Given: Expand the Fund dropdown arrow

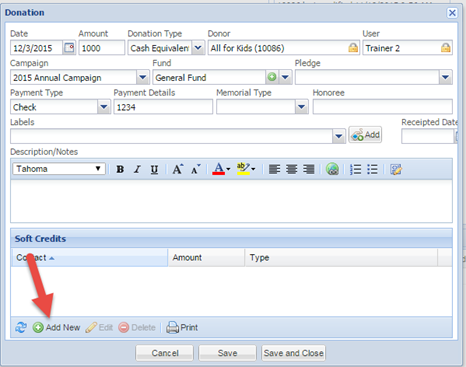Looking at the screenshot, I should (x=285, y=77).
